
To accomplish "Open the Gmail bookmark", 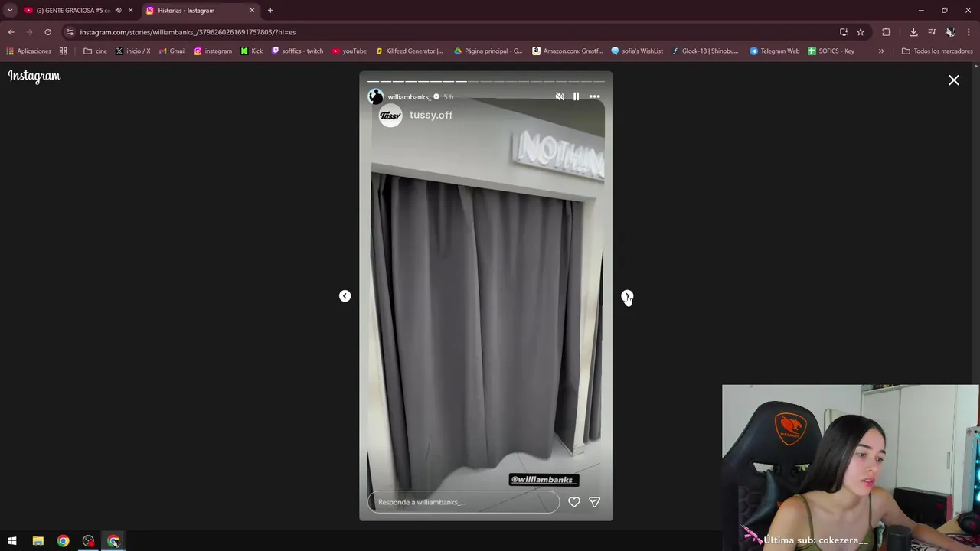I will (x=172, y=51).
